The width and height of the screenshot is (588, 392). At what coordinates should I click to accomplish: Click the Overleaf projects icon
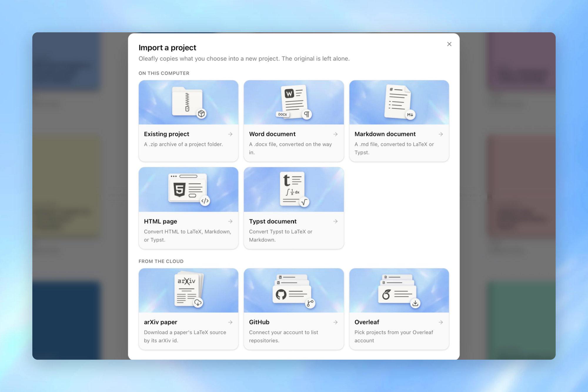(x=399, y=291)
